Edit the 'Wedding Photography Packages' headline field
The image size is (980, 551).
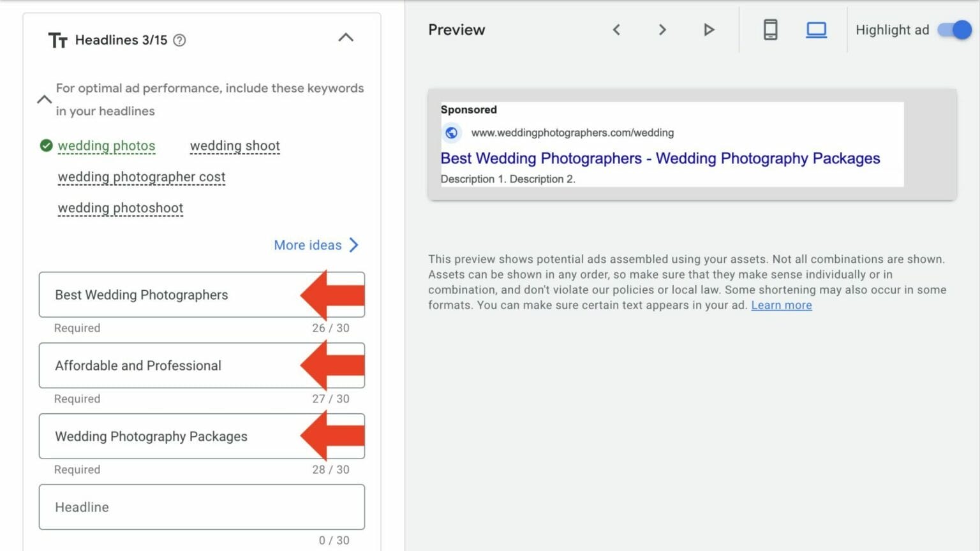[x=166, y=436]
